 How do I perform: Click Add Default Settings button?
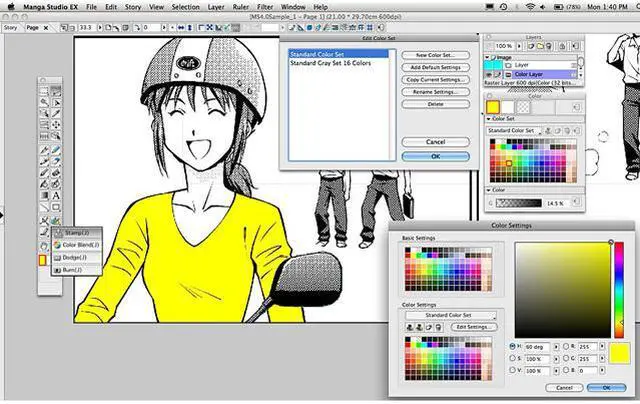pos(436,67)
